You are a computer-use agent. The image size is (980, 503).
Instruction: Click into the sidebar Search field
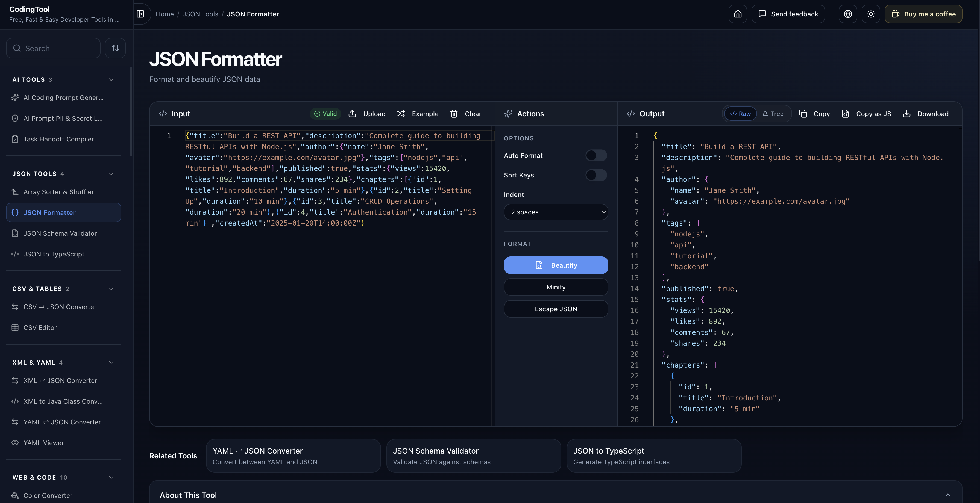[53, 48]
